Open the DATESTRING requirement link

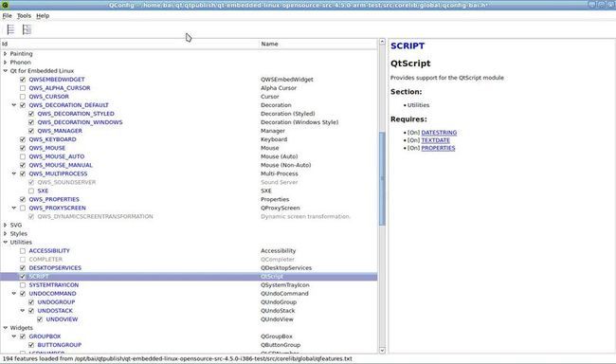(x=439, y=133)
